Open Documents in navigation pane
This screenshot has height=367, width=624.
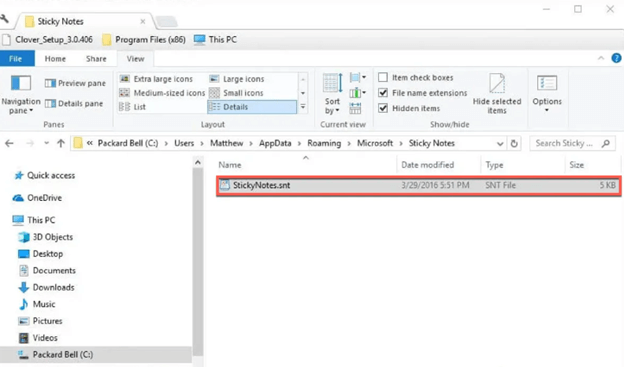tap(47, 271)
